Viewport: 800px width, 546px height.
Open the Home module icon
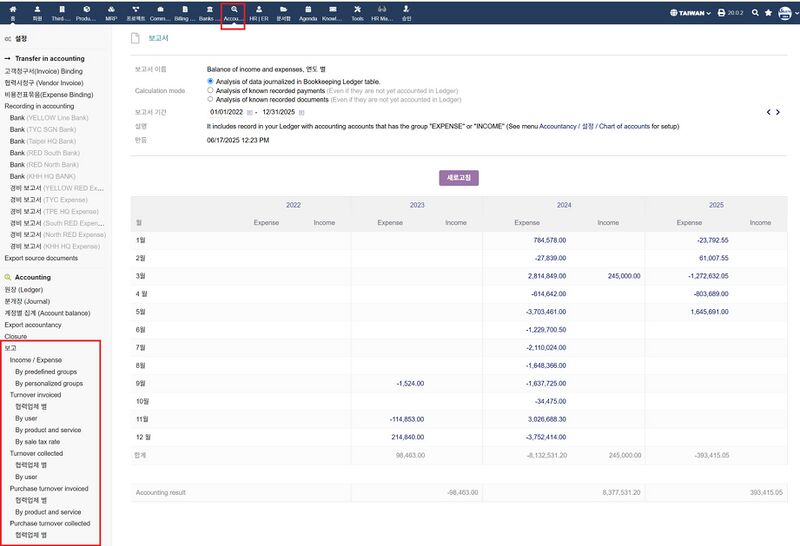(x=13, y=12)
